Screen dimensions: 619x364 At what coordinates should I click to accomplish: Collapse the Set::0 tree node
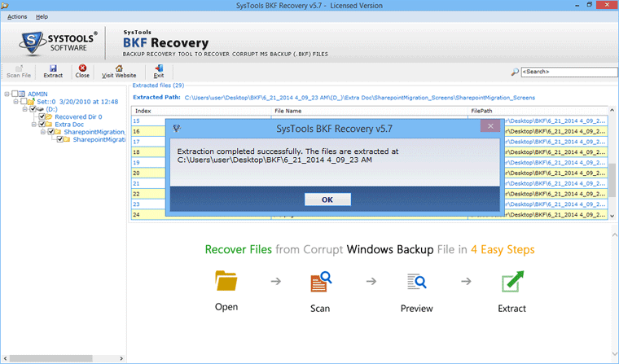[x=15, y=102]
